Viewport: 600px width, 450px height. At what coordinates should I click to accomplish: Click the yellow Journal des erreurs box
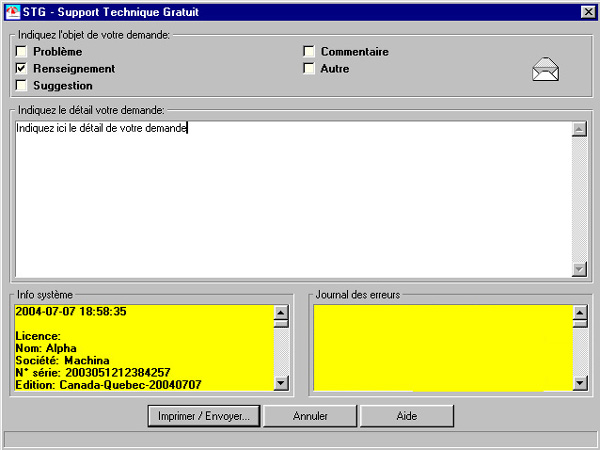pos(442,346)
